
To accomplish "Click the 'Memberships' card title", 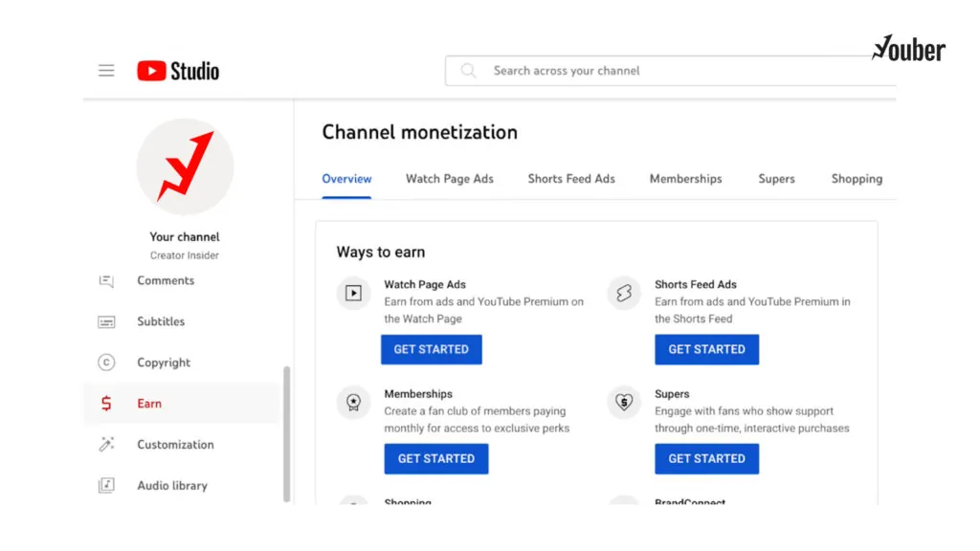I will pos(418,394).
